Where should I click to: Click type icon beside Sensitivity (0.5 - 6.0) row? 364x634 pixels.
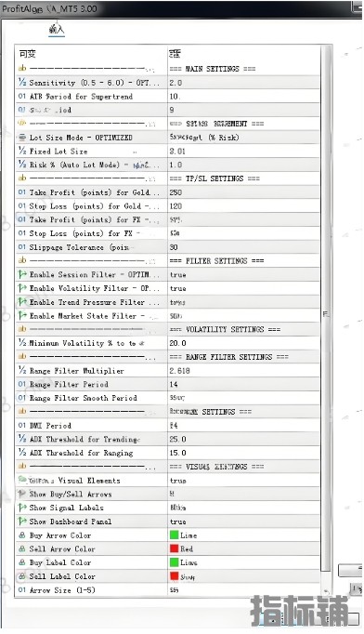22,83
